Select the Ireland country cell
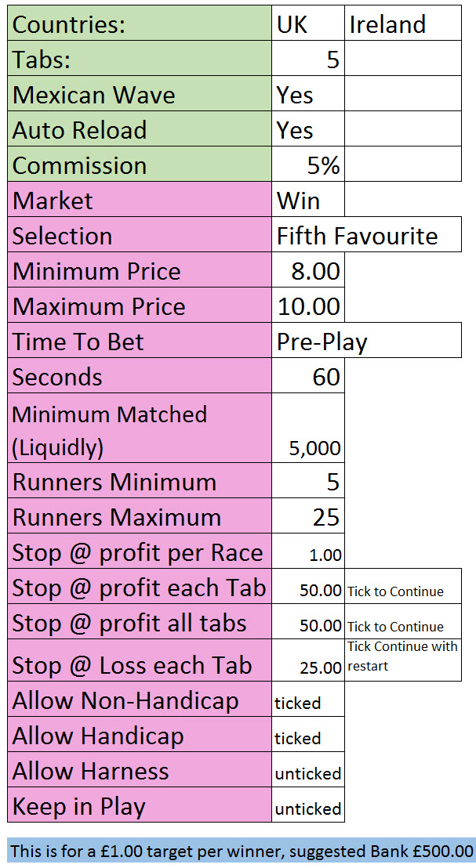Screen dimensions: 476x868 click(402, 24)
